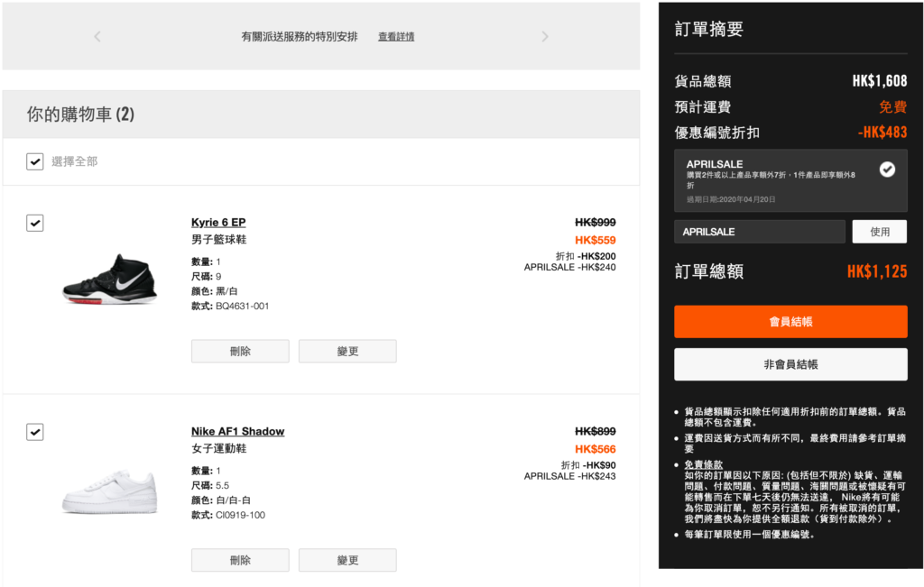924x587 pixels.
Task: Click the 優惠編號折扣 -HK$483 value
Action: 882,133
